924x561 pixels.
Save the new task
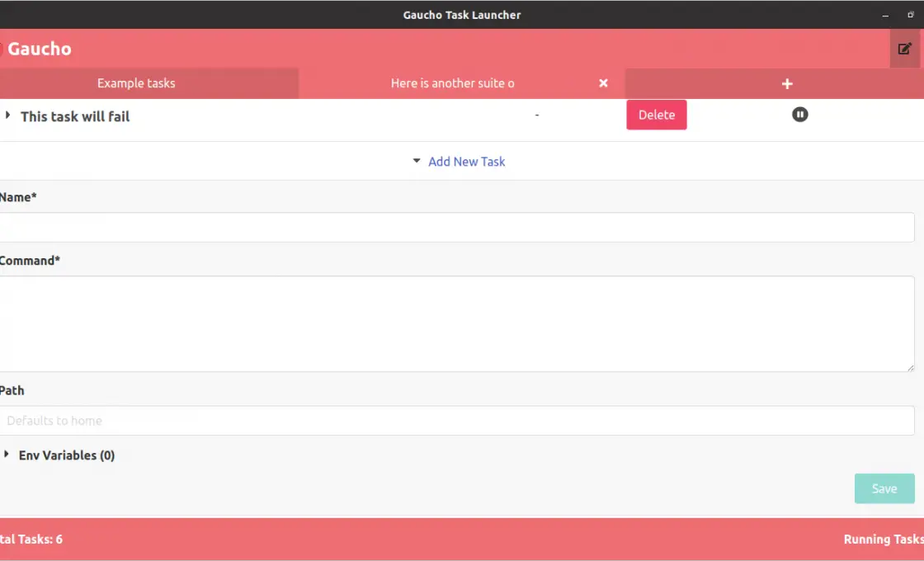click(884, 488)
